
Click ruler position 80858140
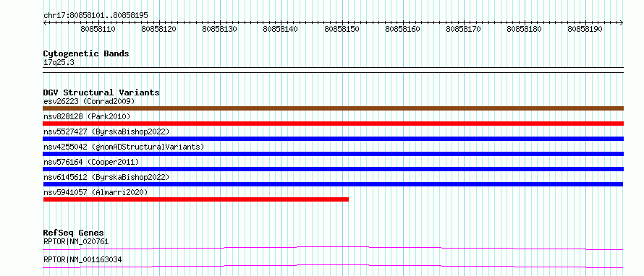click(x=281, y=29)
